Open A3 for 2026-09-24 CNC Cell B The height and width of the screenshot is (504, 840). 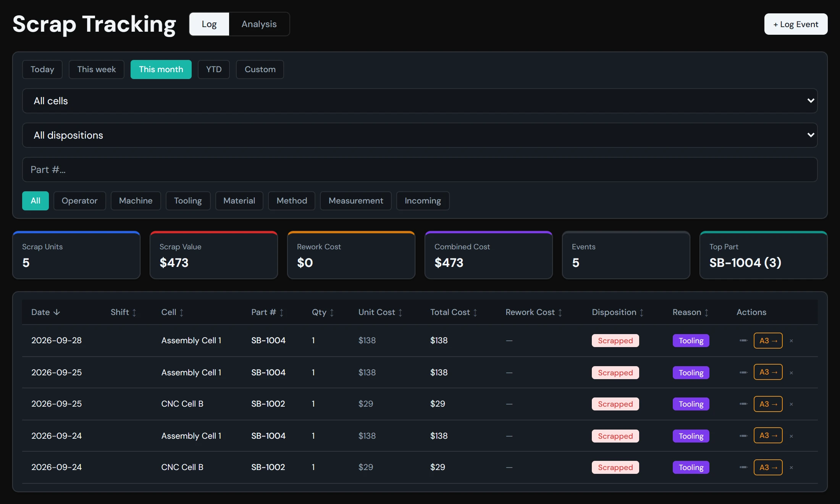click(x=768, y=467)
